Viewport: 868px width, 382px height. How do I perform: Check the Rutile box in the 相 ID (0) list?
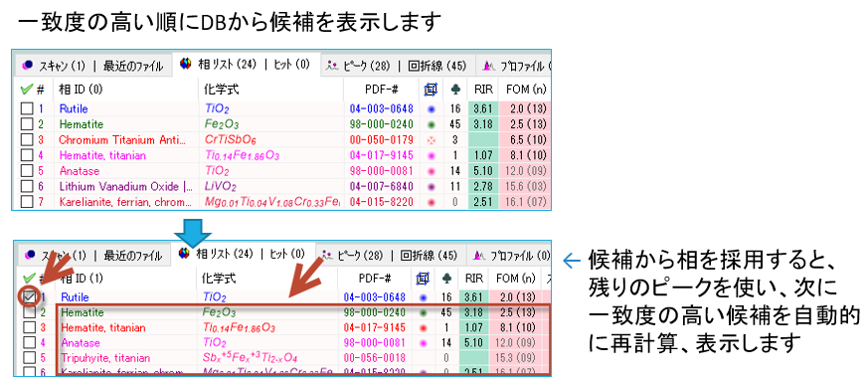coord(27,109)
